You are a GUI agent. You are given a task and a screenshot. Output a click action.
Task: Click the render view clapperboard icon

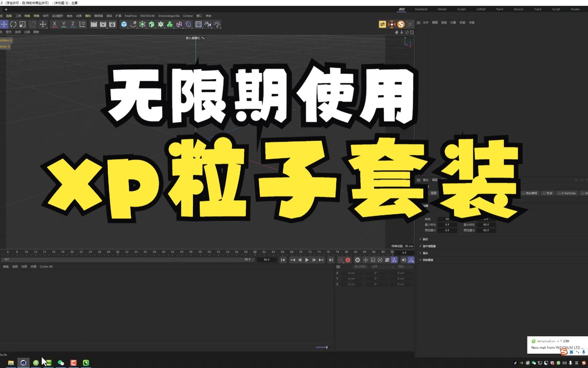[94, 24]
